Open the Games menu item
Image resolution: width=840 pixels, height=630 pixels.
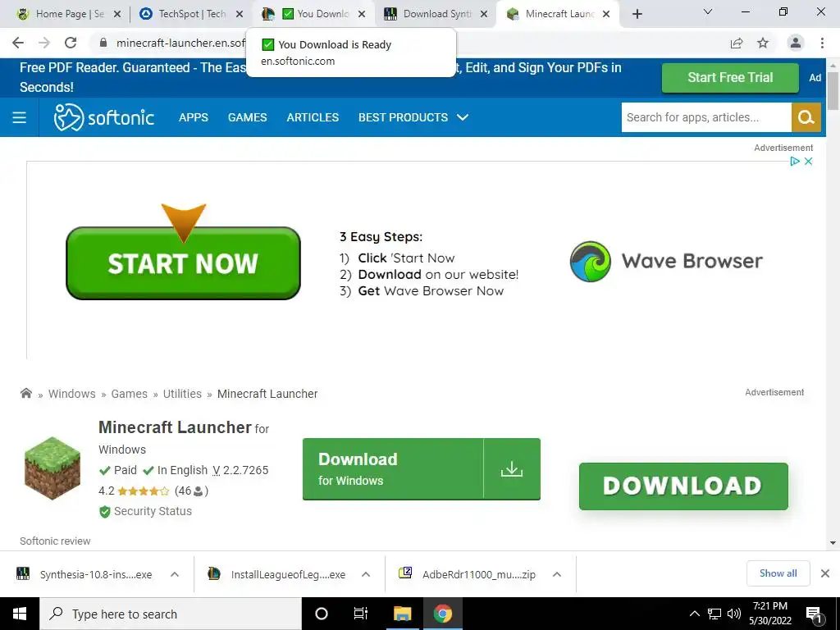point(247,117)
